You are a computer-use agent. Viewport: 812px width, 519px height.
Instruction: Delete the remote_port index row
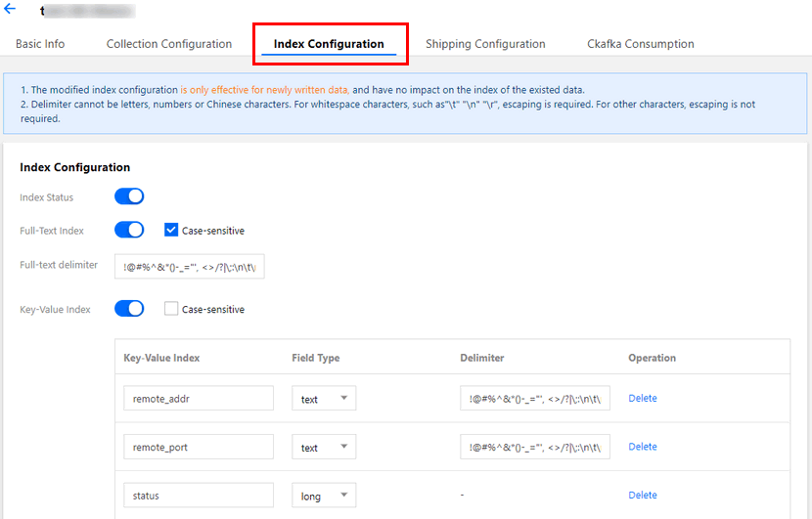[x=643, y=447]
